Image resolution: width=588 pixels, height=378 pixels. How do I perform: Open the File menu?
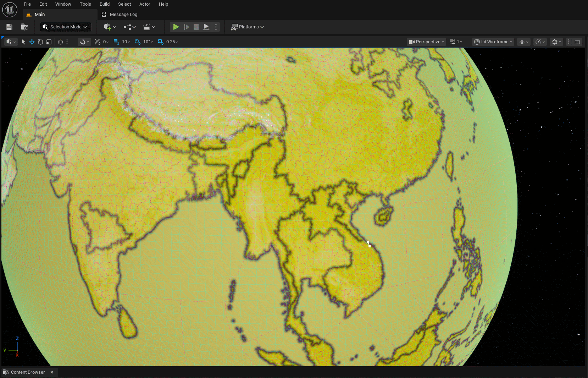(x=27, y=4)
